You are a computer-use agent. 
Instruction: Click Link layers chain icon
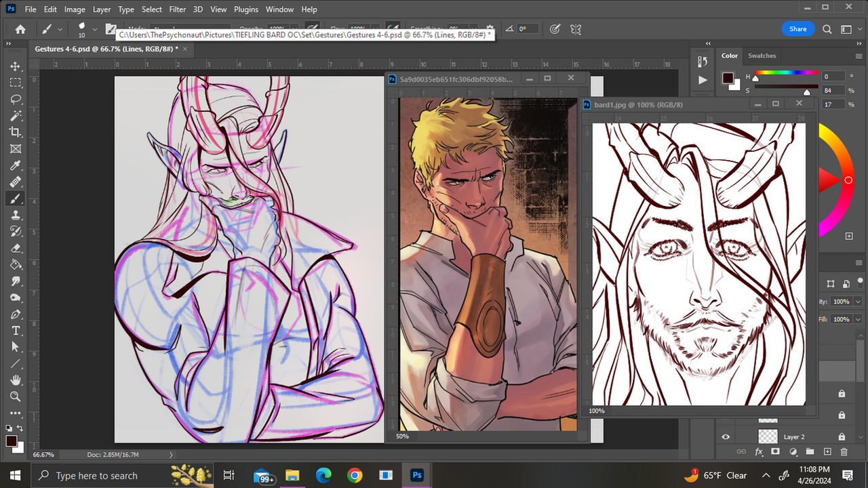[741, 451]
